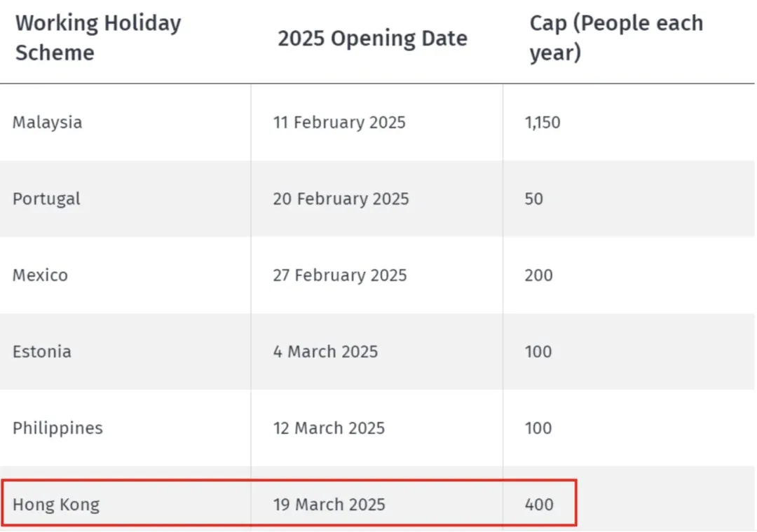Click the 12 March 2025 date cell
Screen dimensions: 757x532
tap(329, 428)
